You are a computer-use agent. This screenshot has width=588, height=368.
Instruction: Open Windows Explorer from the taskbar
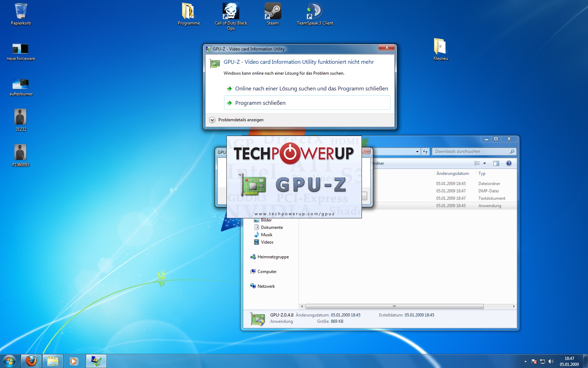coord(53,361)
